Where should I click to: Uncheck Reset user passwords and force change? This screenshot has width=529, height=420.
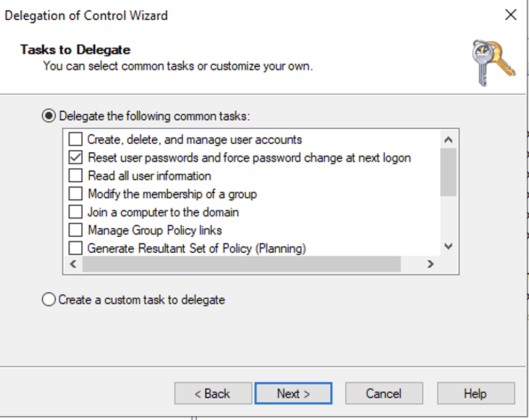75,157
